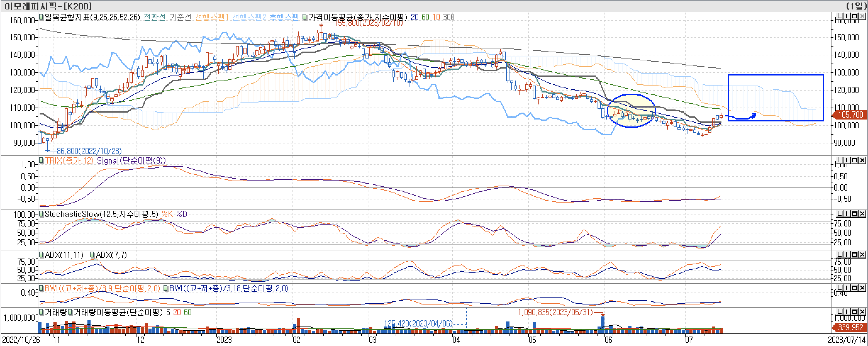Maximize the BWI indicator panel
Image resolution: width=868 pixels, height=346 pixels.
[x=854, y=288]
